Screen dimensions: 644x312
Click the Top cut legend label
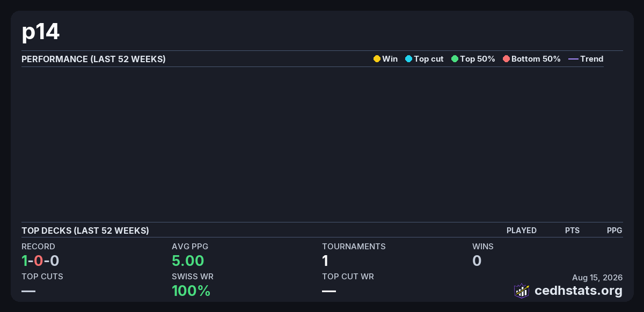[x=429, y=59]
